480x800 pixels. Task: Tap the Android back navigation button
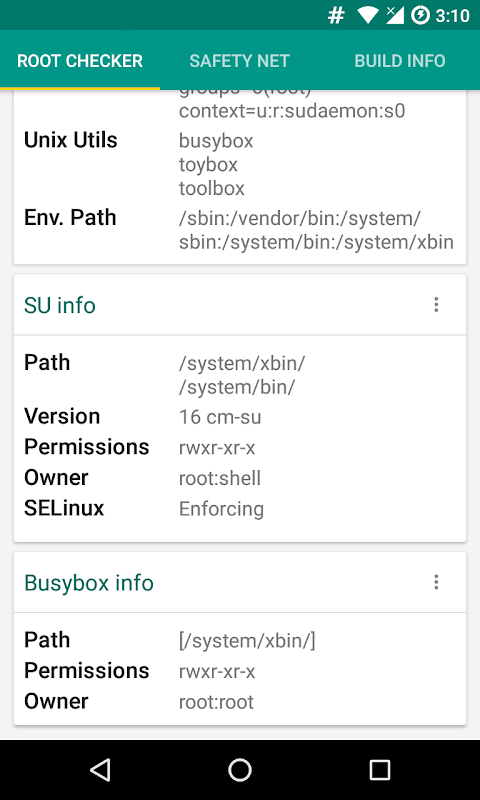click(100, 769)
